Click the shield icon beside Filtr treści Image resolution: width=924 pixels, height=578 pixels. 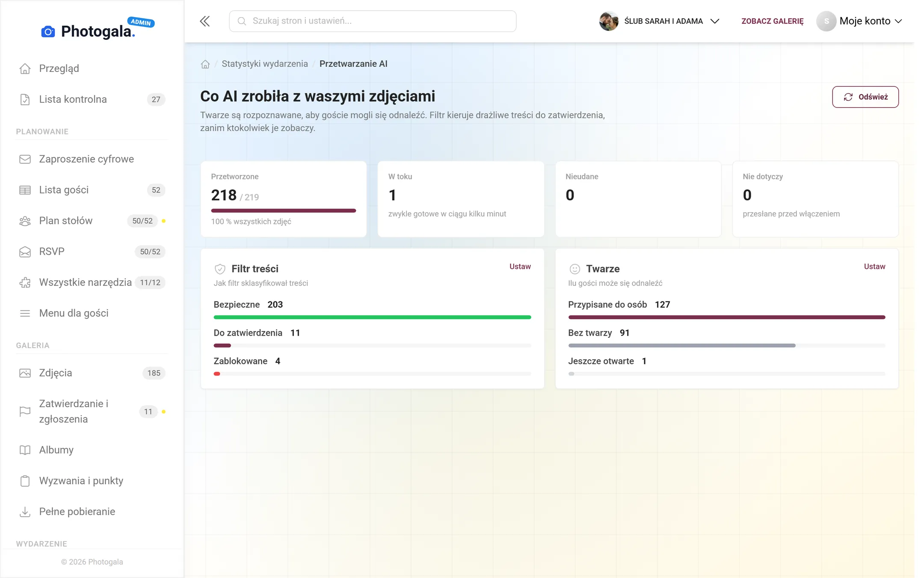pyautogui.click(x=220, y=269)
